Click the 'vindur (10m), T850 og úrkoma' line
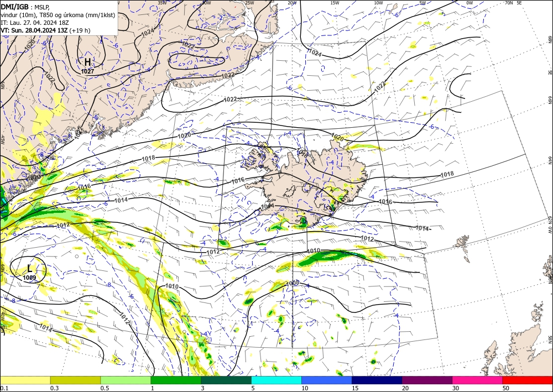553x392 pixels. click(x=58, y=15)
